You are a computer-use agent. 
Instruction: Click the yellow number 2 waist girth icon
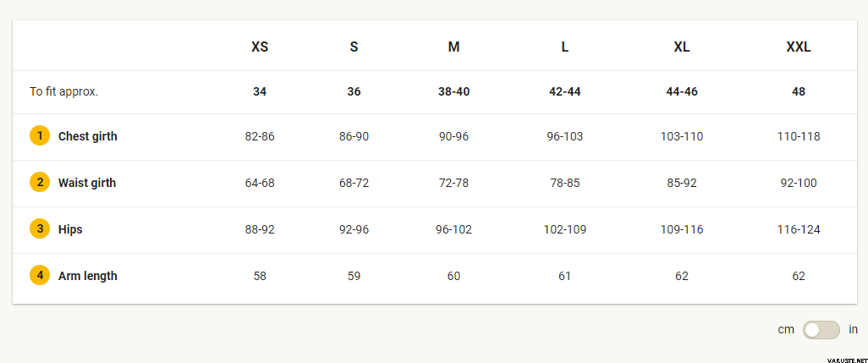coord(40,183)
